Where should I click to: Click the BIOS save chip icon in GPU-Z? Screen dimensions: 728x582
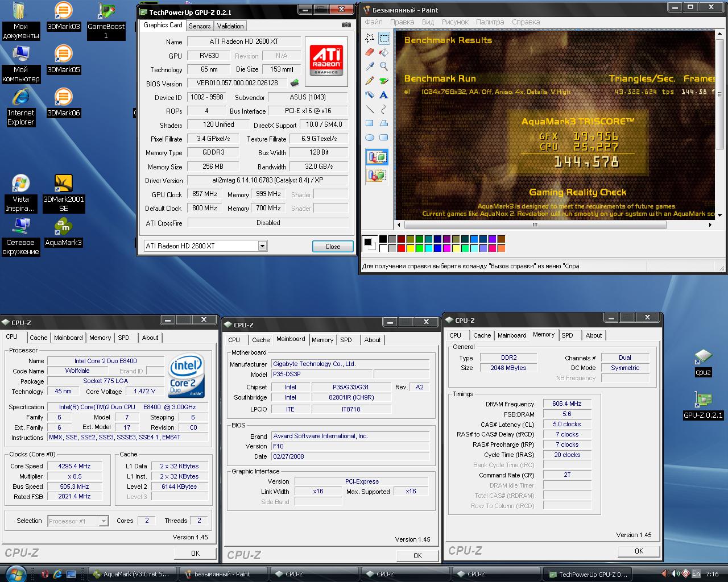pyautogui.click(x=295, y=83)
